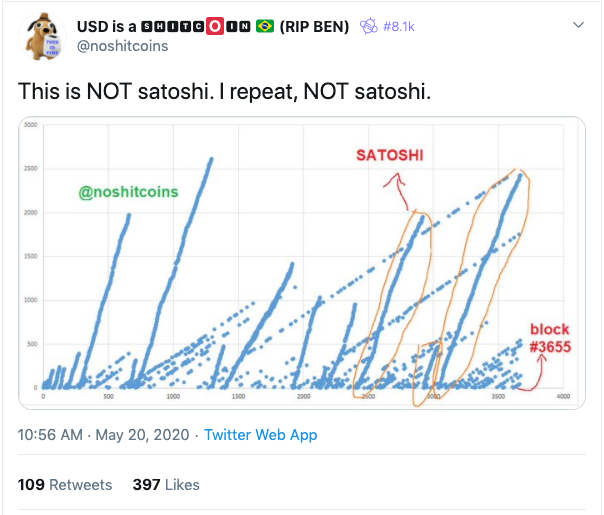The image size is (604, 515).
Task: Click the (RIP BEN) part of name
Action: (314, 27)
